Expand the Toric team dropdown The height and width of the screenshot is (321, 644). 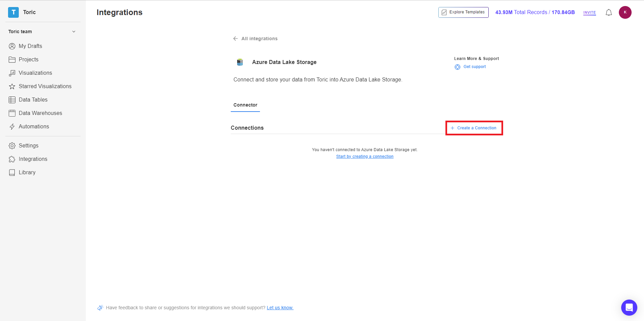coord(74,31)
